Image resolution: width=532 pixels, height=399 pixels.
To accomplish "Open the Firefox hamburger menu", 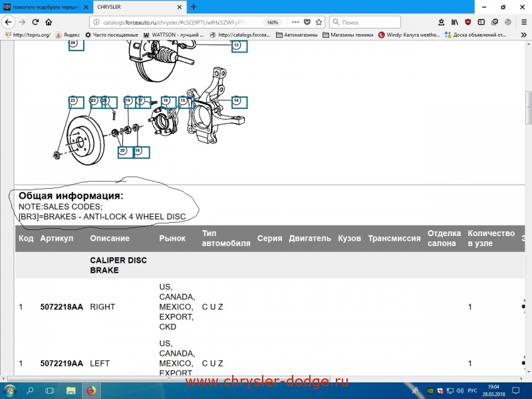I will [x=524, y=23].
